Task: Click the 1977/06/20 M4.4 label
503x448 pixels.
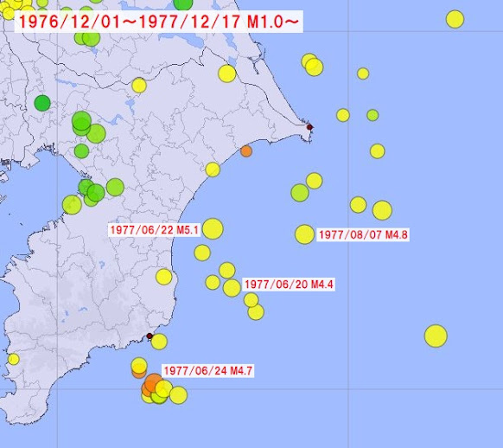Action: pos(289,285)
